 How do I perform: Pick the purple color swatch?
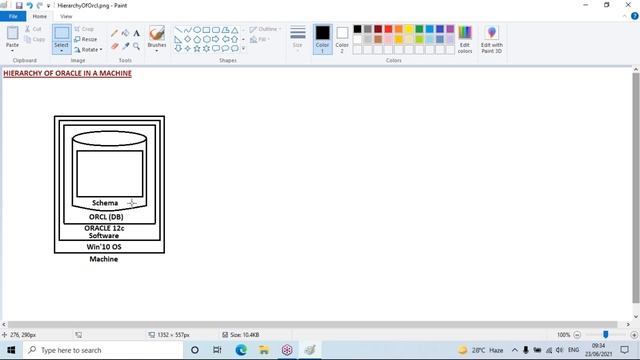[x=450, y=29]
